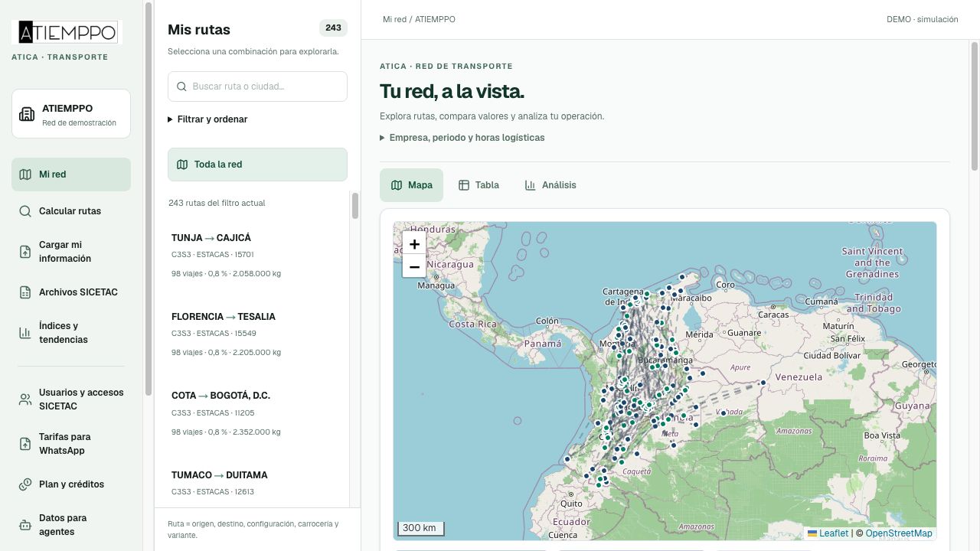Click the '243 rutas del filtro actual' text
980x551 pixels.
coord(217,203)
